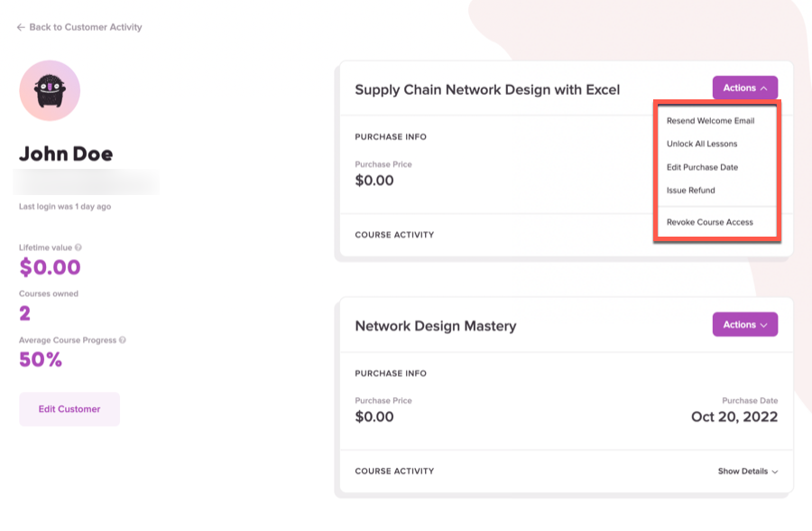Select Resend Welcome Email menu option
The image size is (812, 531).
pos(711,121)
